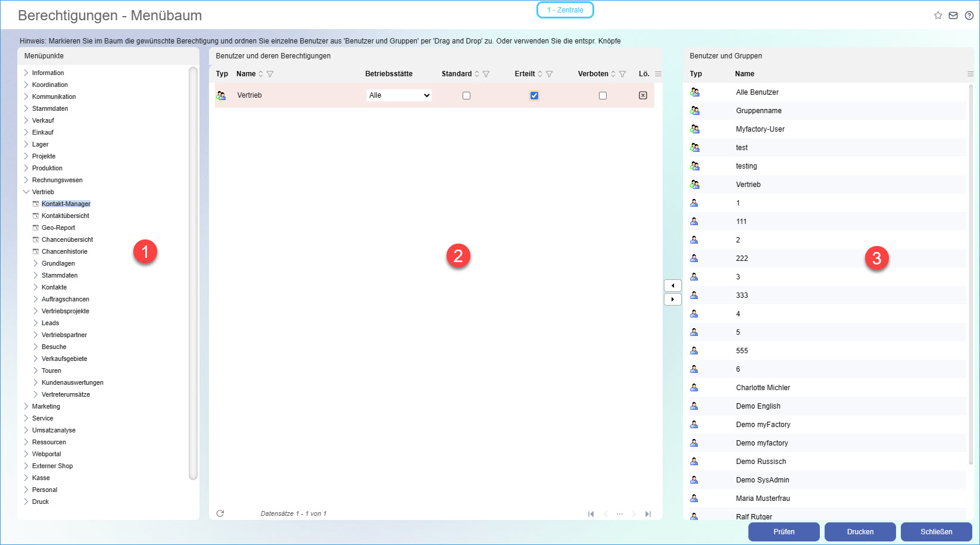Select Geo-Report in menu tree
Image resolution: width=980 pixels, height=545 pixels.
58,228
